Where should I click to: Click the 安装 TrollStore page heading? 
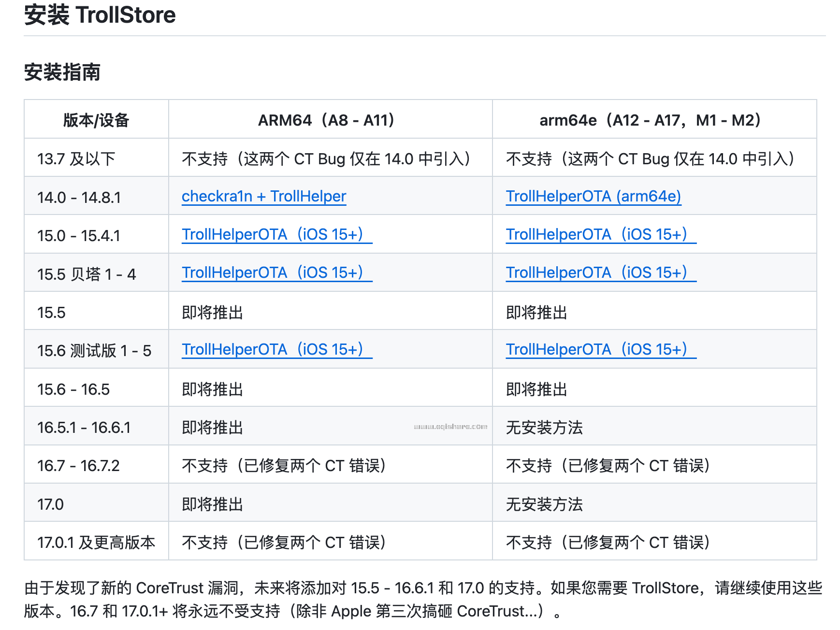[100, 15]
